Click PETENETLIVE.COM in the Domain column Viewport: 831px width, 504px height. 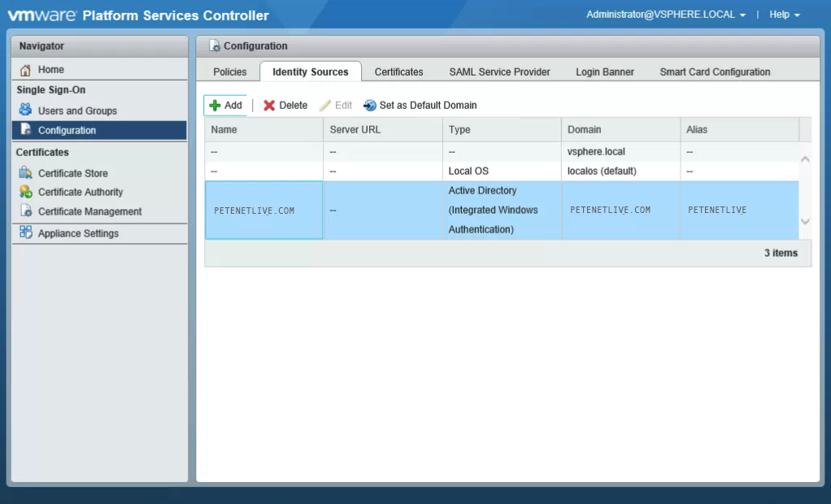click(610, 210)
